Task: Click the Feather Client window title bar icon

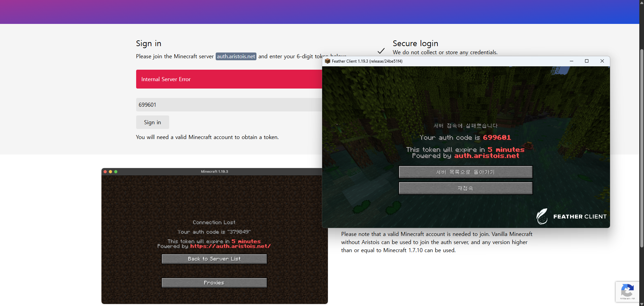Action: point(327,61)
